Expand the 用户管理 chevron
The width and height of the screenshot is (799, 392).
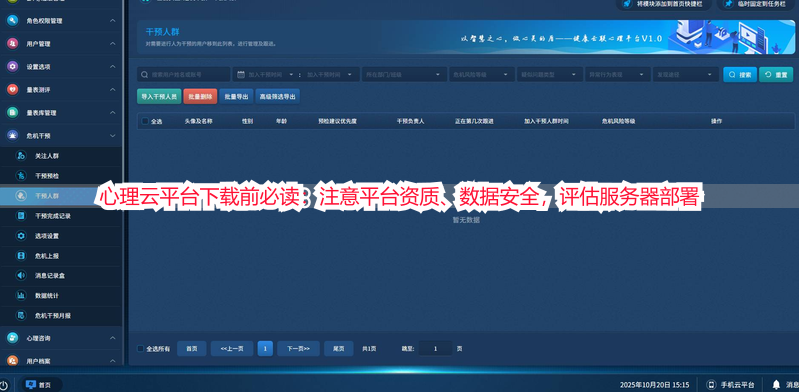[x=113, y=44]
